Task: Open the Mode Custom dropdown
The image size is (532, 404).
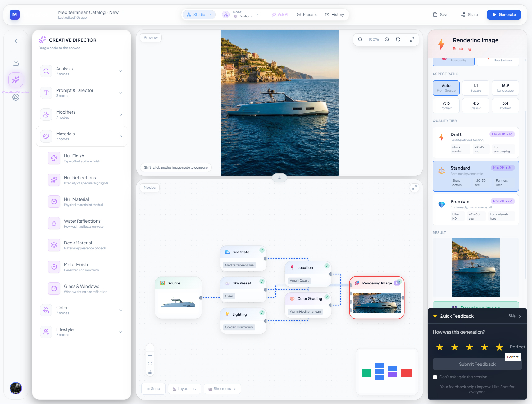Action: click(x=258, y=15)
